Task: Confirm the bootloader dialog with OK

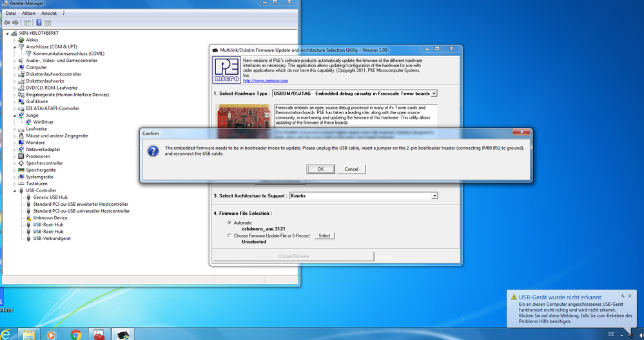Action: [x=320, y=169]
